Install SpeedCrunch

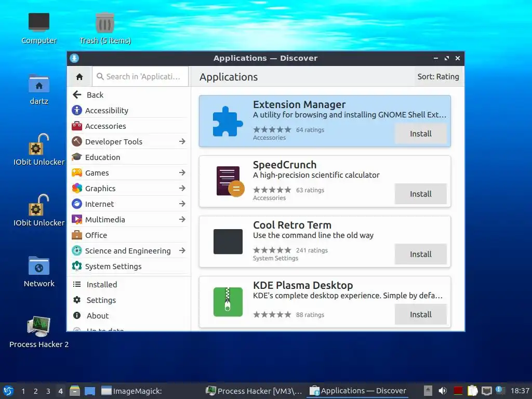pyautogui.click(x=421, y=194)
